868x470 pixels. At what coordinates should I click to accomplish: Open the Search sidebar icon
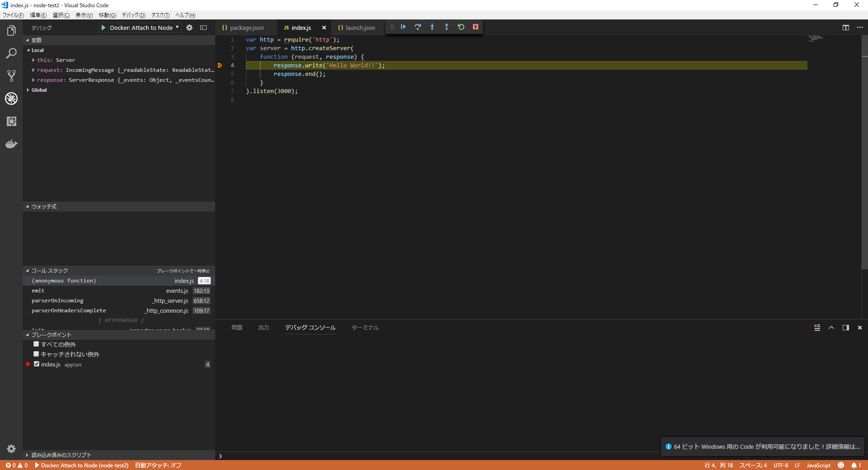[x=11, y=53]
